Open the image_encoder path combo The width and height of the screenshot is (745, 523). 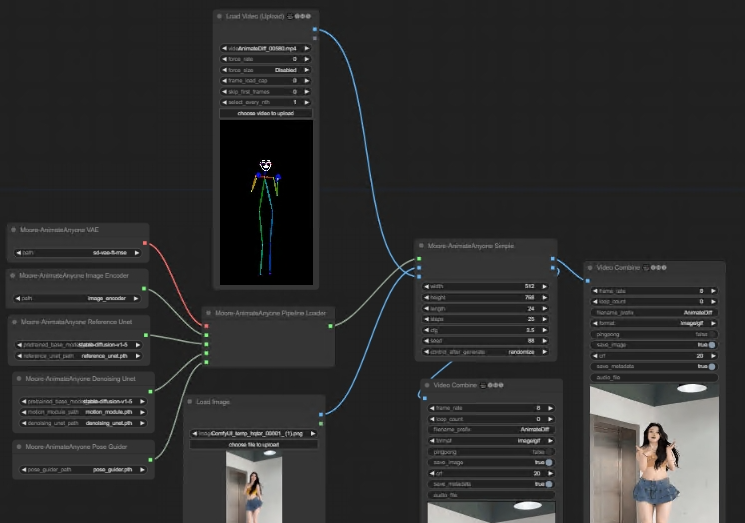77,298
